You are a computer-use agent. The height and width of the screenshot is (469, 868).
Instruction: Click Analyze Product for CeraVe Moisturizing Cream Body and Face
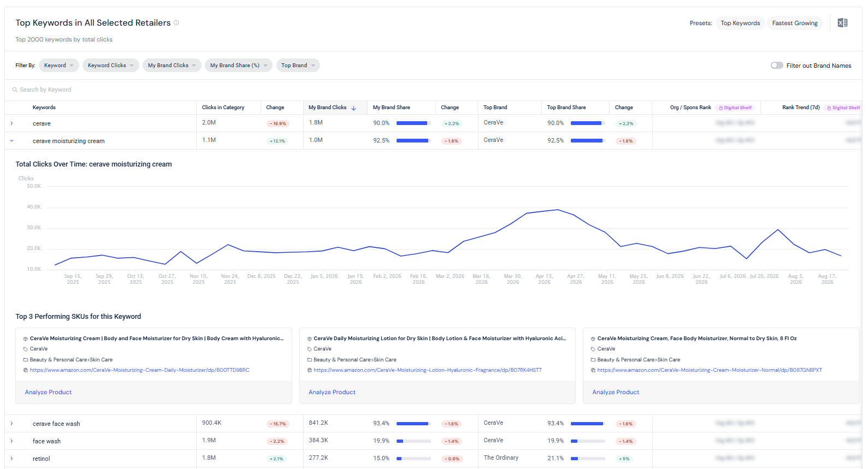point(48,392)
